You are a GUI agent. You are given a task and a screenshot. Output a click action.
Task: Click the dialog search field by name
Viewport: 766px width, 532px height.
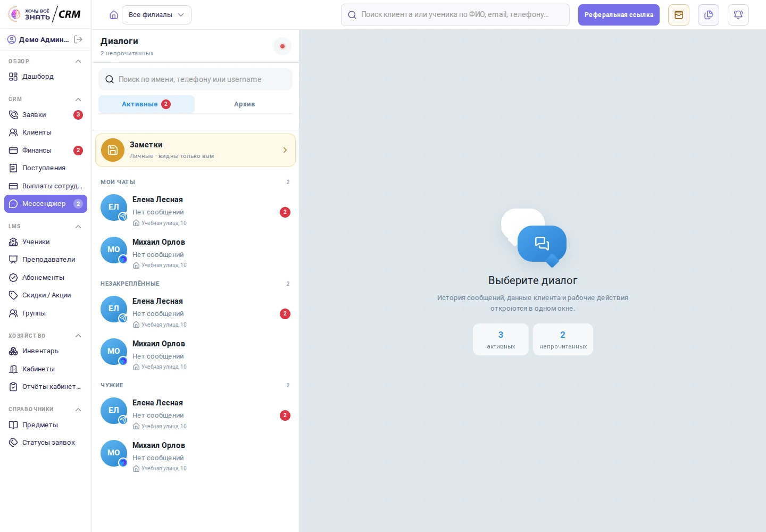tap(195, 79)
